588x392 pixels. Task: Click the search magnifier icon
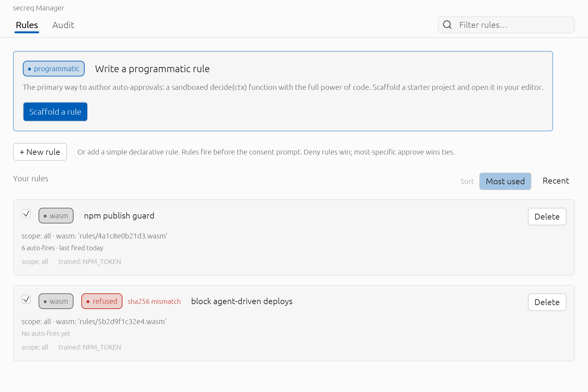[447, 25]
